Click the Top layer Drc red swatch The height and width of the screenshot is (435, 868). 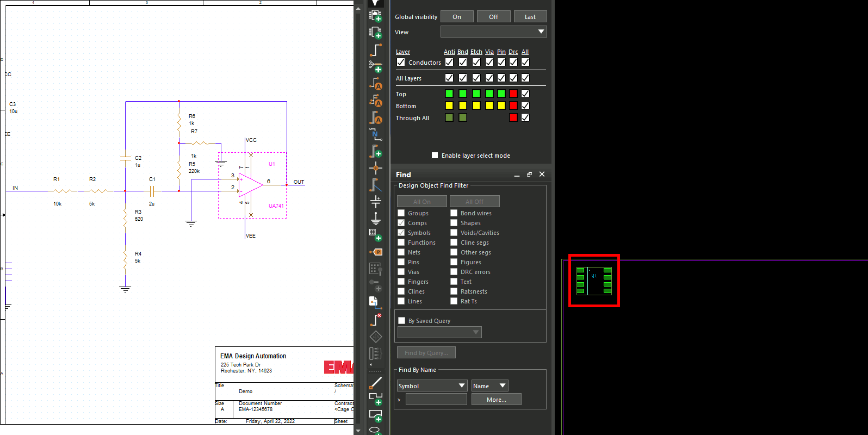click(x=513, y=94)
